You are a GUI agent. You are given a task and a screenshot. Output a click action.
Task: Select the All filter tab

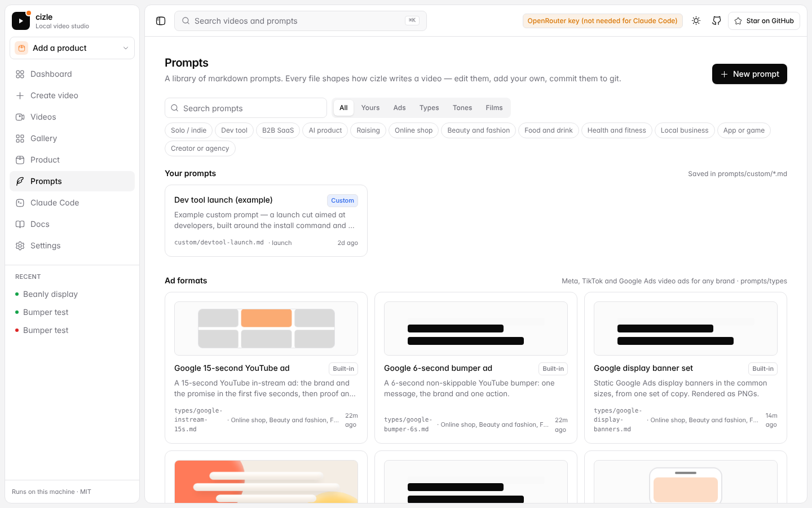[343, 108]
